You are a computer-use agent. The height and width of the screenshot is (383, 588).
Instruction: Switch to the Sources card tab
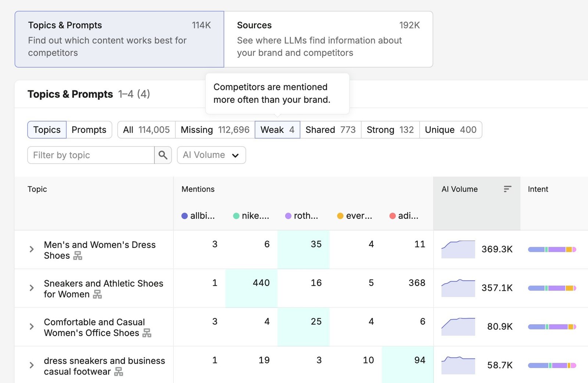tap(328, 39)
